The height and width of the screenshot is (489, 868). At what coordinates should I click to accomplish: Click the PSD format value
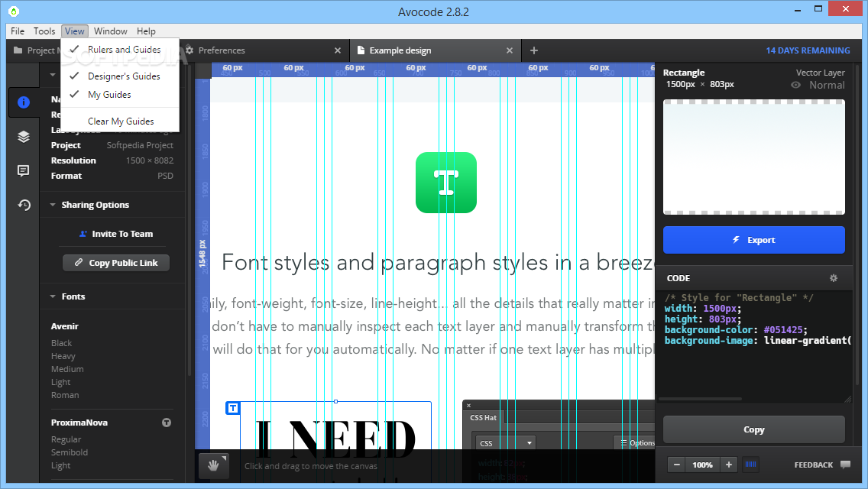[165, 176]
